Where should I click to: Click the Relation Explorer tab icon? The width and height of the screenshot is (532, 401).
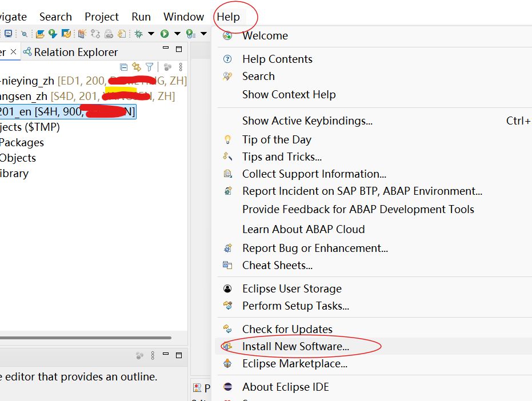tap(27, 52)
